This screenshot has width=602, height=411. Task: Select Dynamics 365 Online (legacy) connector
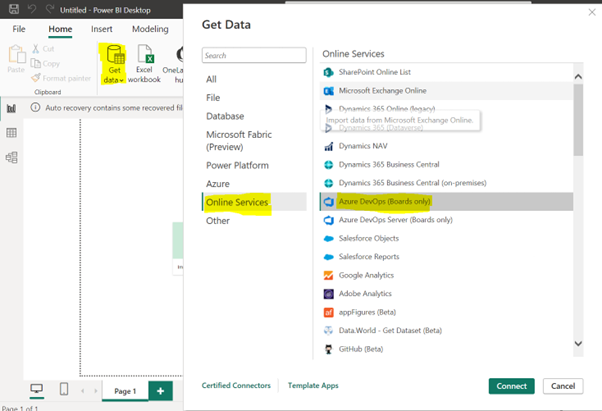point(447,107)
